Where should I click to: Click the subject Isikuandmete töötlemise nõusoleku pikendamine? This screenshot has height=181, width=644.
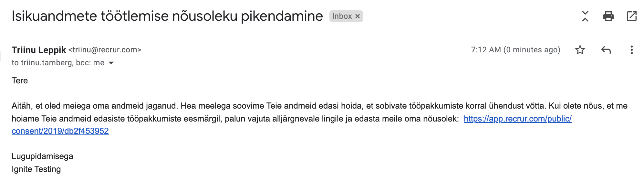tap(167, 16)
